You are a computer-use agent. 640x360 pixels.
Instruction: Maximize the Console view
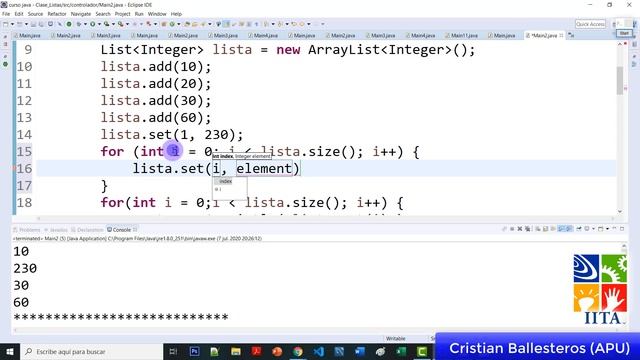pyautogui.click(x=622, y=229)
